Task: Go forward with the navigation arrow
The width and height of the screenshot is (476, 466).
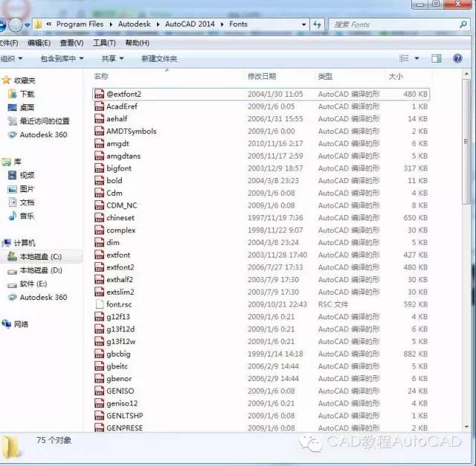Action: pyautogui.click(x=15, y=25)
